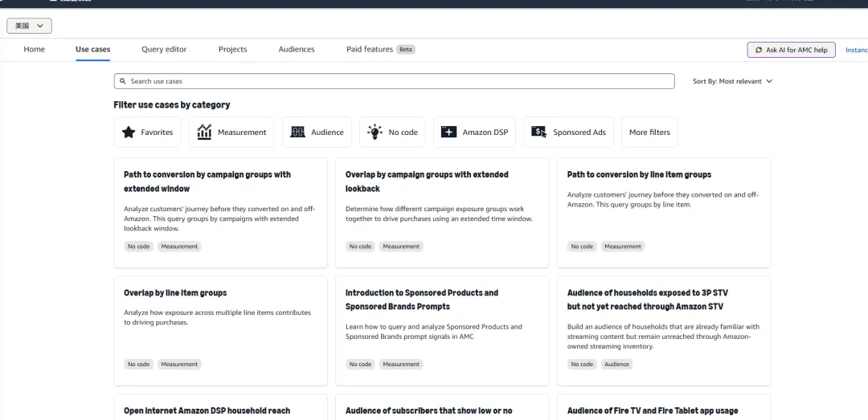Click description text starting Learn how to query

click(433, 332)
